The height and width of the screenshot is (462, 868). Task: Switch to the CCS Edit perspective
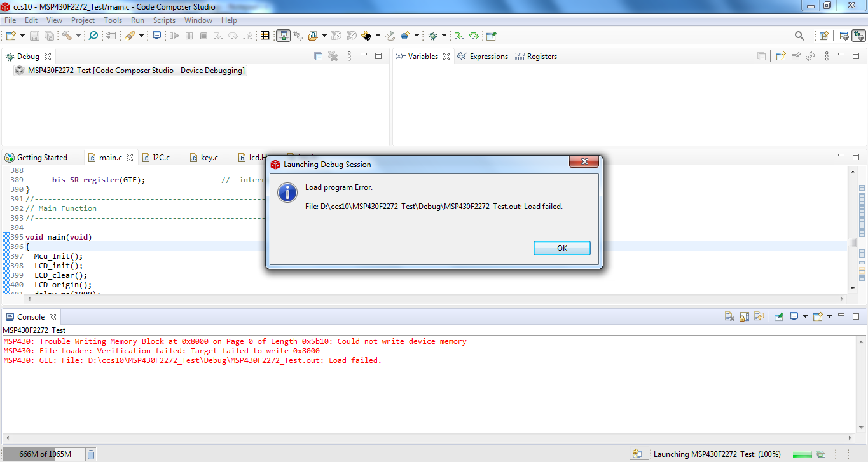[844, 36]
